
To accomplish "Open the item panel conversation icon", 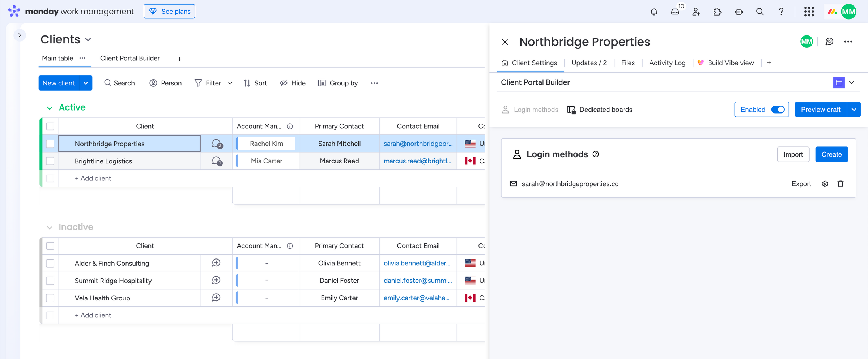I will click(x=829, y=42).
